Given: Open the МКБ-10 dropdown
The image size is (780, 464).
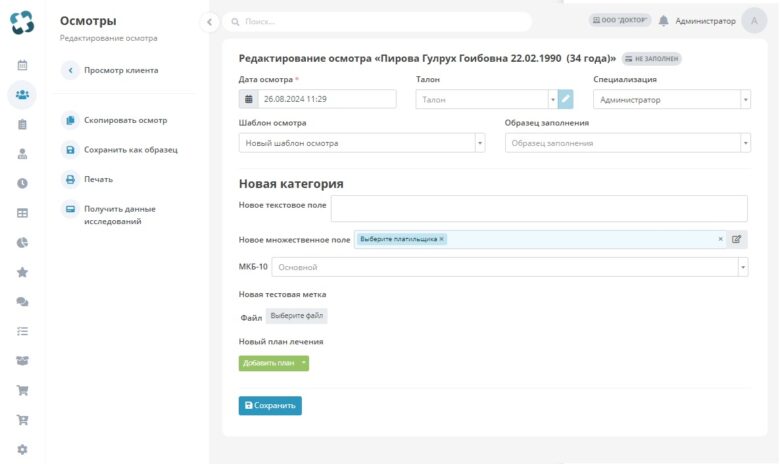Looking at the screenshot, I should click(509, 267).
